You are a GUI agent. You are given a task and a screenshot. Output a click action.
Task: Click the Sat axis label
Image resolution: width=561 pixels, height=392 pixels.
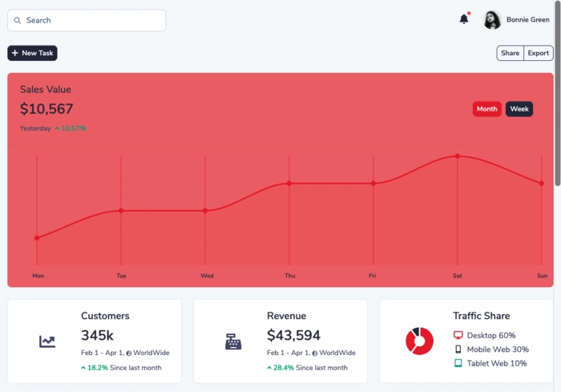tap(458, 276)
